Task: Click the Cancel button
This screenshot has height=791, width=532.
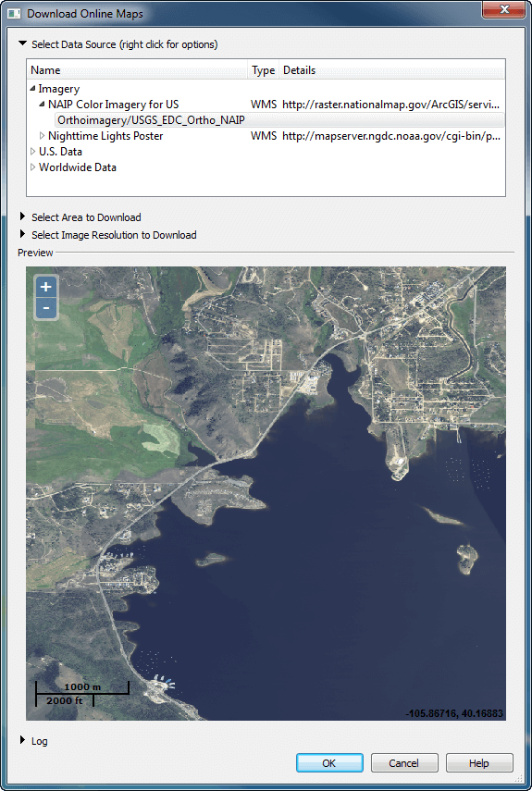Action: 404,762
